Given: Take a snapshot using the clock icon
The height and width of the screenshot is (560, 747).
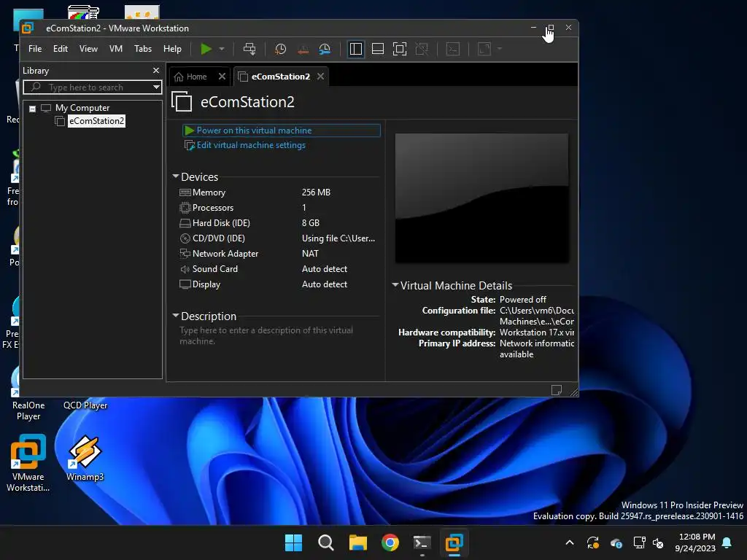Looking at the screenshot, I should (281, 49).
